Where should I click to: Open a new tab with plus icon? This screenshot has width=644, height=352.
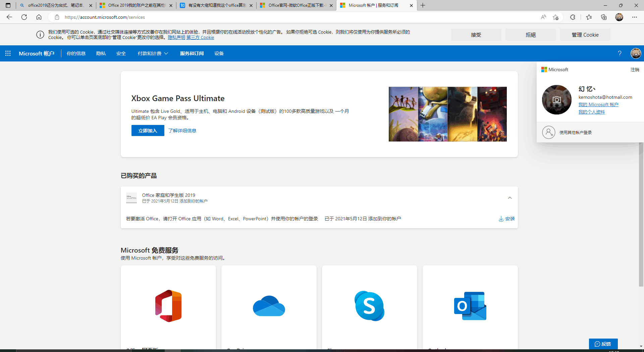(x=423, y=5)
